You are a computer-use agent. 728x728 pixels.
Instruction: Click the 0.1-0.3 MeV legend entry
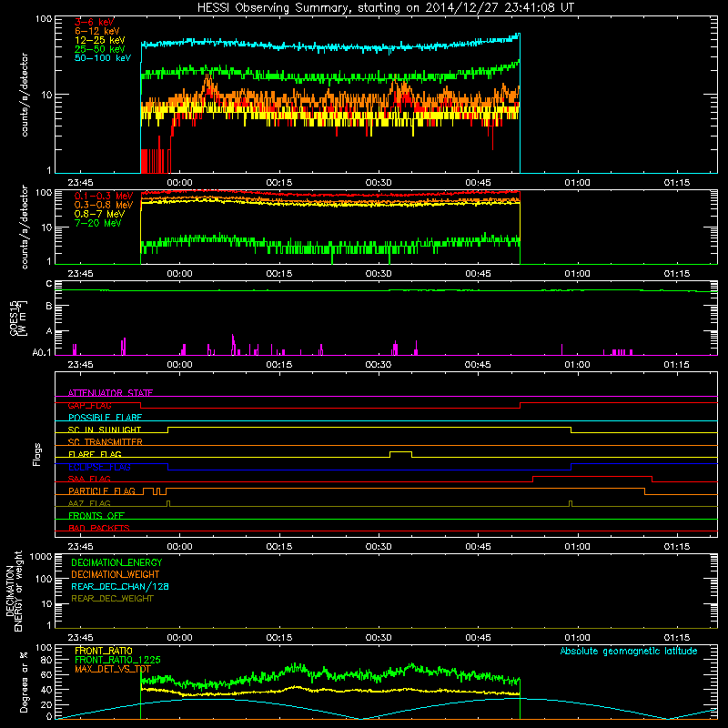tap(104, 196)
